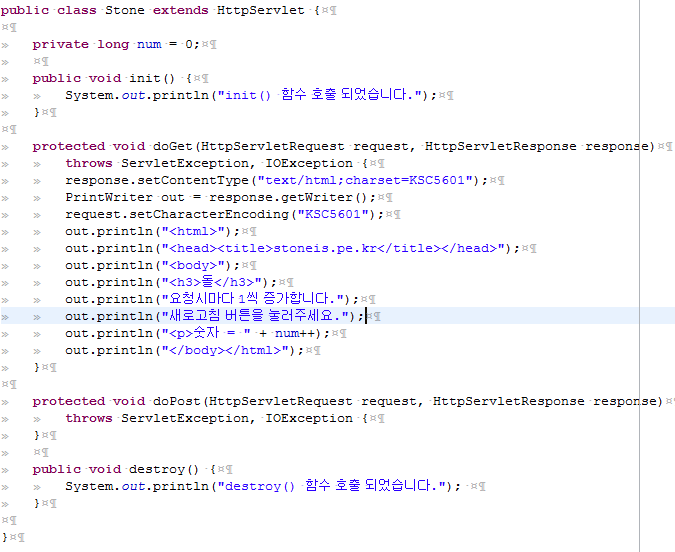Image resolution: width=675 pixels, height=552 pixels.
Task: Click "setContentType" method call
Action: click(193, 180)
